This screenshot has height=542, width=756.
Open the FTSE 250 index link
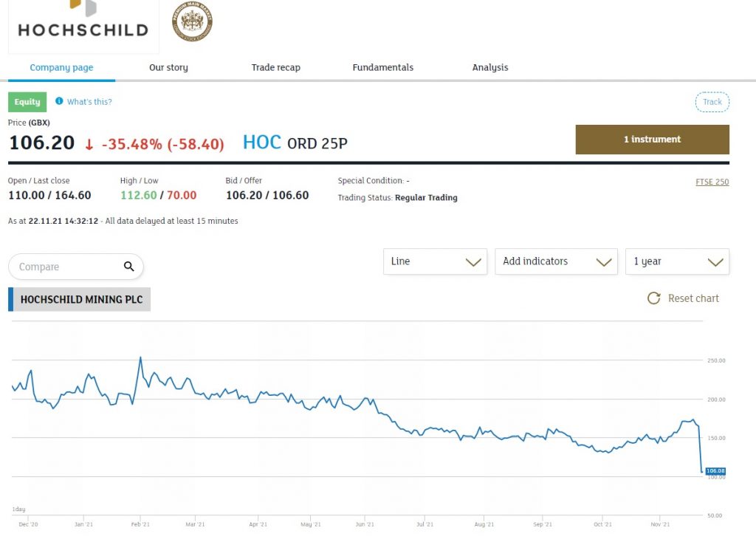712,182
